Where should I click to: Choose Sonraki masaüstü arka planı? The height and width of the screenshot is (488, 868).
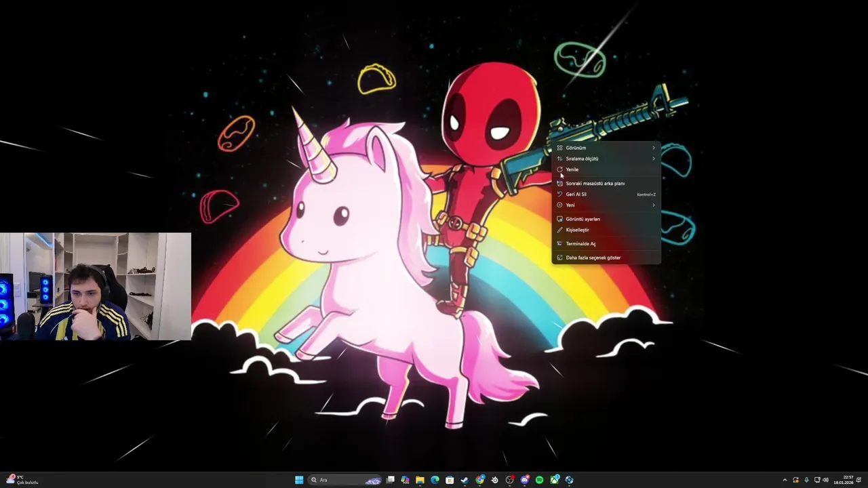[606, 183]
